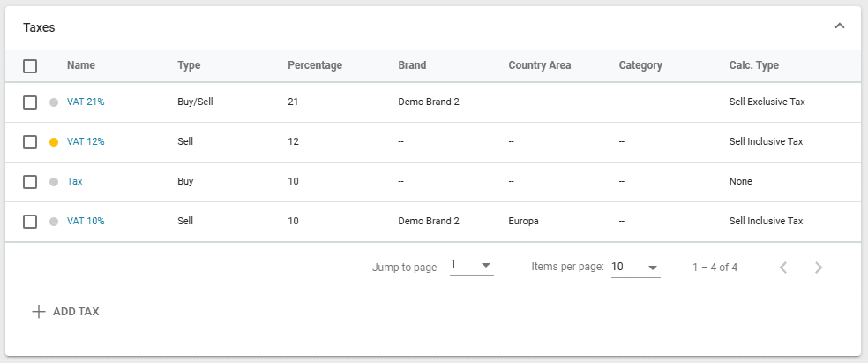Sort by the Name column header
This screenshot has width=868, height=363.
click(x=81, y=65)
